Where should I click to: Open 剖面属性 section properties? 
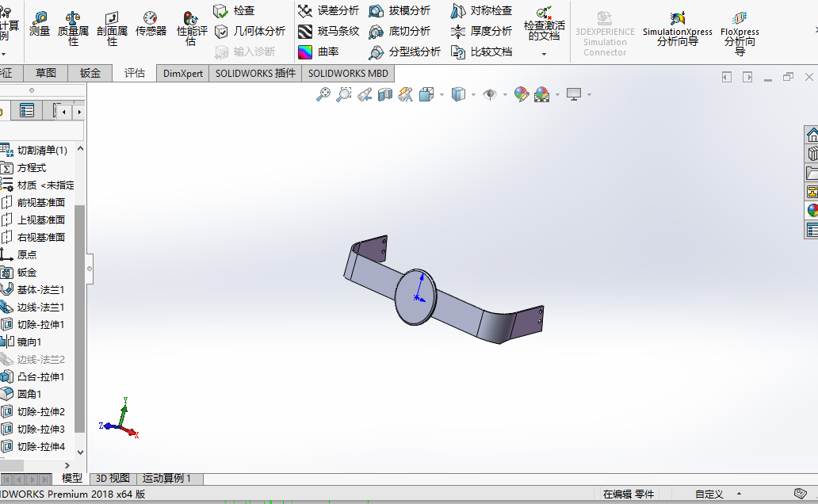[x=113, y=29]
